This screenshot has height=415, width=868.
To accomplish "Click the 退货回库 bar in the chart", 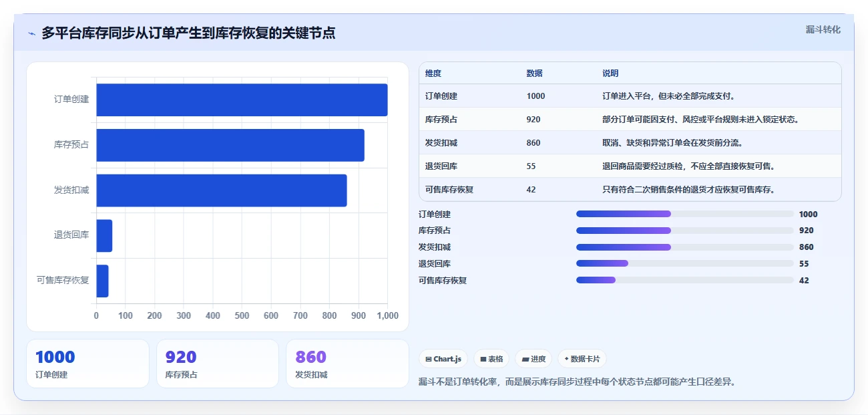I will [104, 235].
